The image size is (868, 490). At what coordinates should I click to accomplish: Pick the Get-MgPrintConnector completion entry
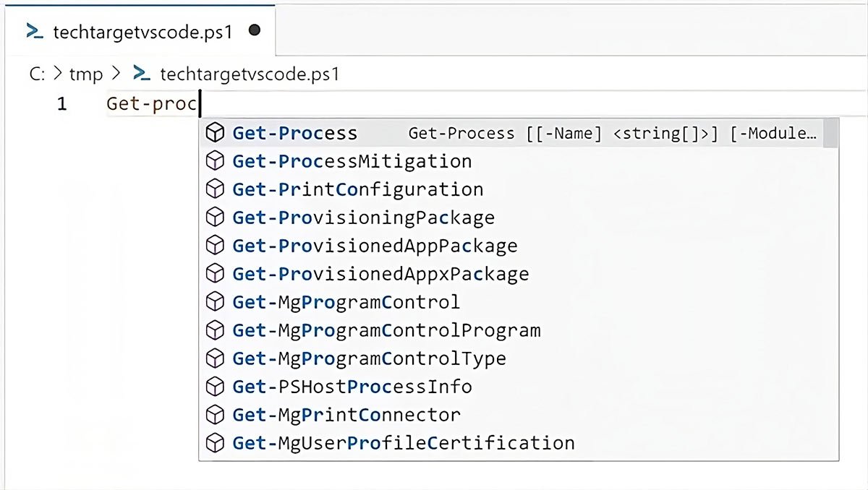click(x=346, y=415)
